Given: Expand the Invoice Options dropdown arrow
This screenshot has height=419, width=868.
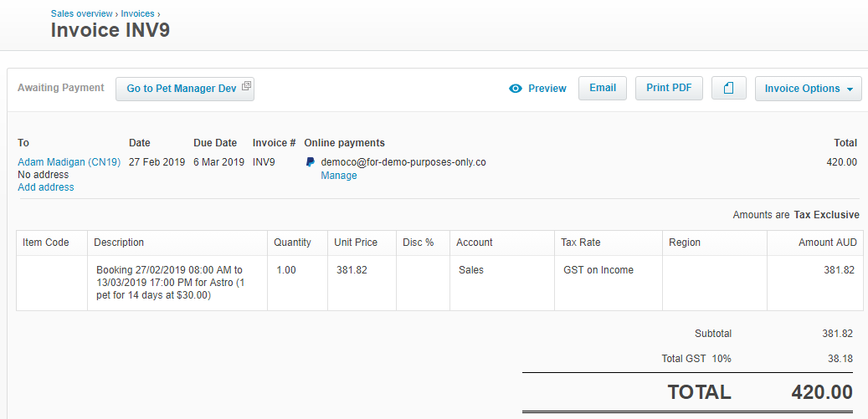Looking at the screenshot, I should pos(850,89).
